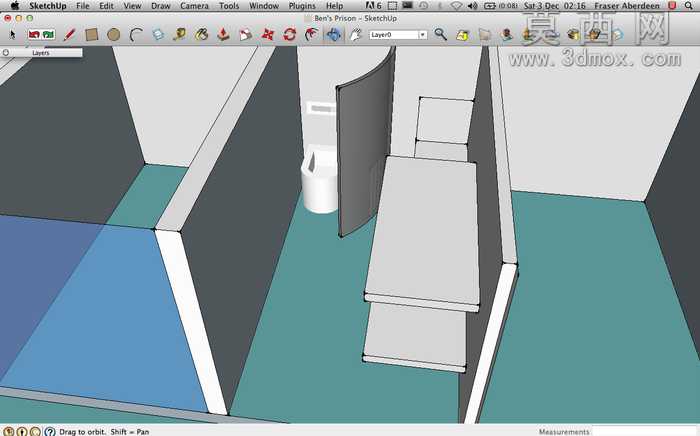700x436 pixels.
Task: Click the volume icon in menu bar
Action: click(472, 6)
